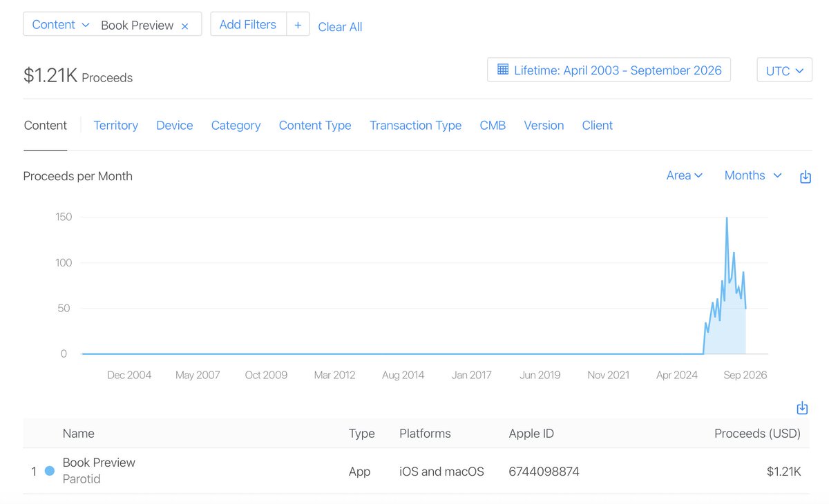Switch to the CMB tab

click(493, 126)
